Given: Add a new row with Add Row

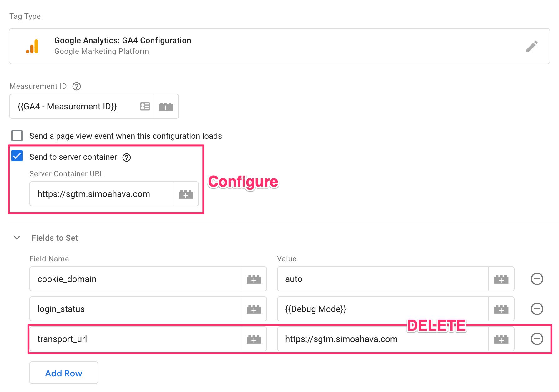Looking at the screenshot, I should (64, 373).
